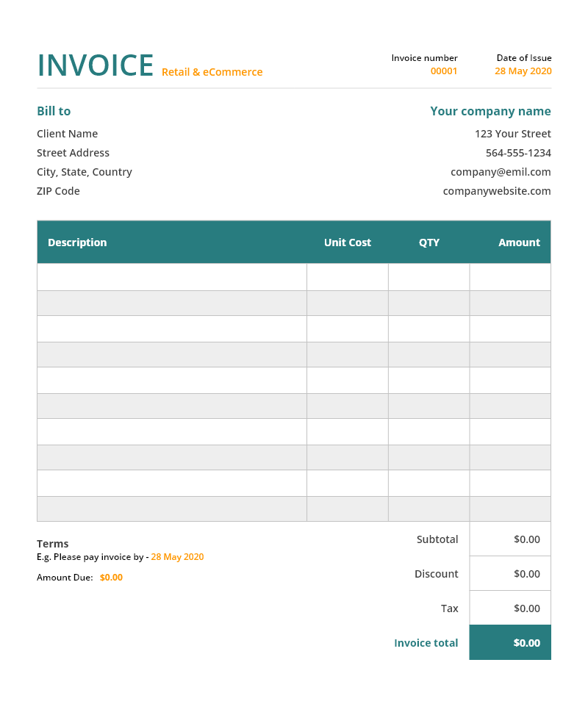This screenshot has height=704, width=588.
Task: Select the ZIP Code field
Action: coord(58,191)
